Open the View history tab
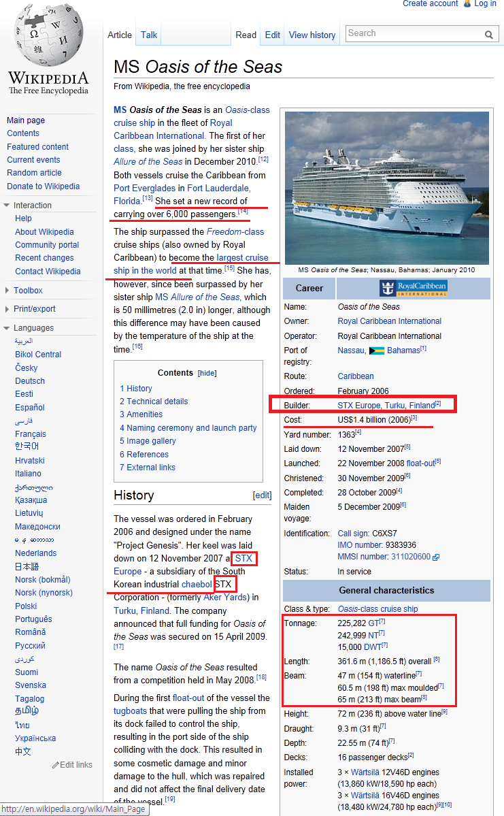The width and height of the screenshot is (504, 816). [312, 35]
